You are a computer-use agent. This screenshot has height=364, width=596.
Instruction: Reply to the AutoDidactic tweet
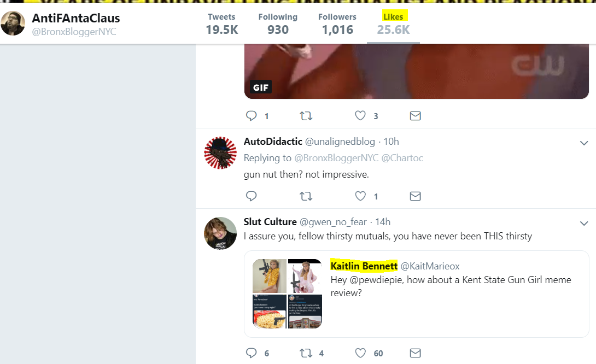(x=251, y=196)
